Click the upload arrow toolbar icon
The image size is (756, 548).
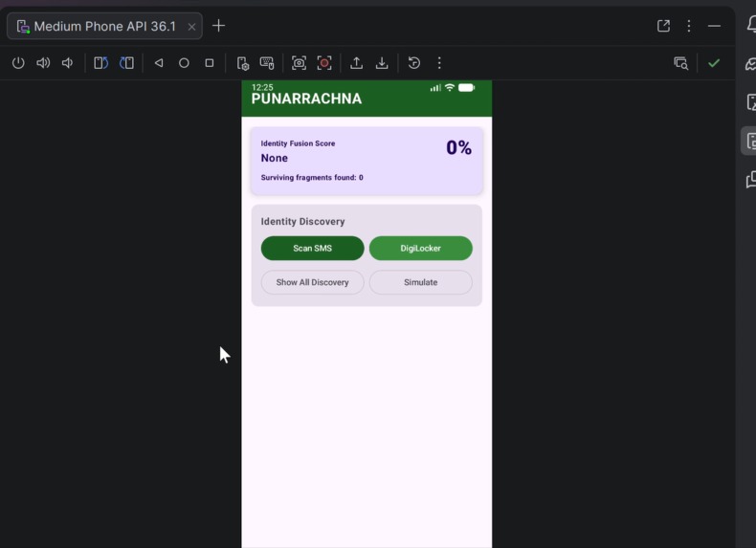pyautogui.click(x=356, y=63)
